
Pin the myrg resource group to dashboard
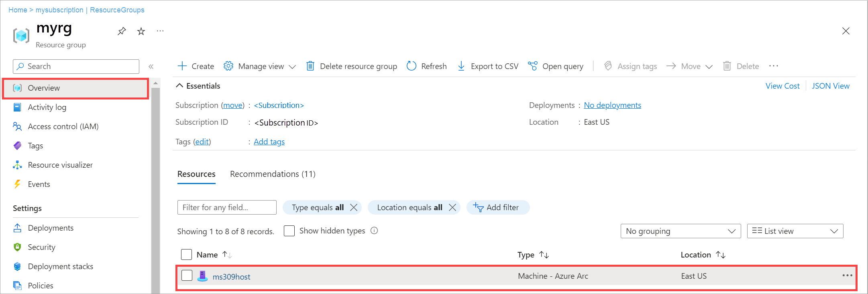pos(122,31)
